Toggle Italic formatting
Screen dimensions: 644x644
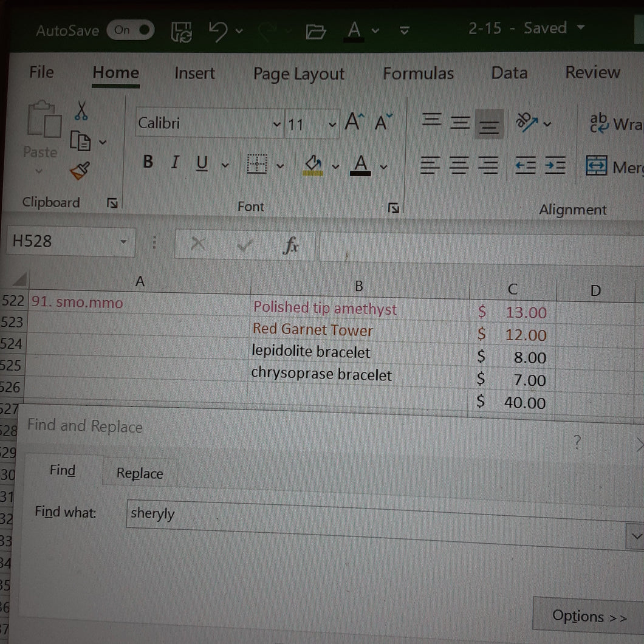tap(176, 162)
